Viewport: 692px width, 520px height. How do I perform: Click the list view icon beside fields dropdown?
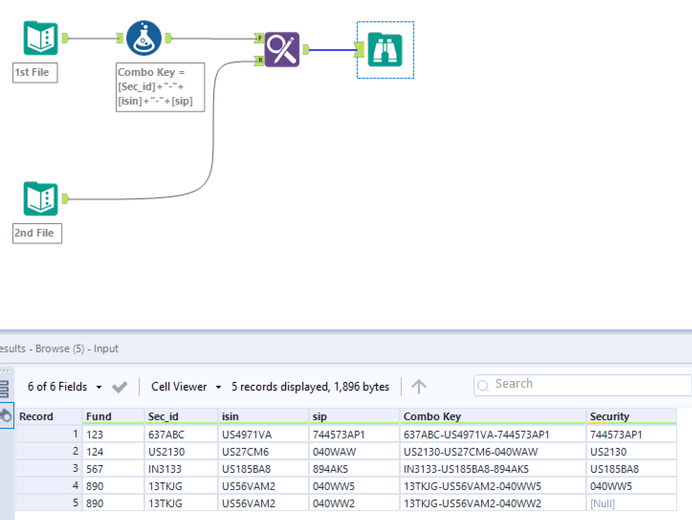pos(4,388)
